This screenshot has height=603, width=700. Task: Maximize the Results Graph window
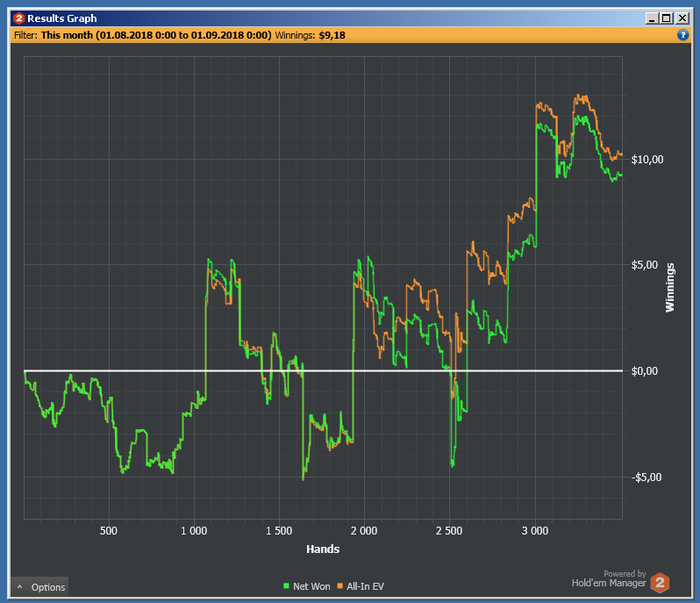point(666,18)
